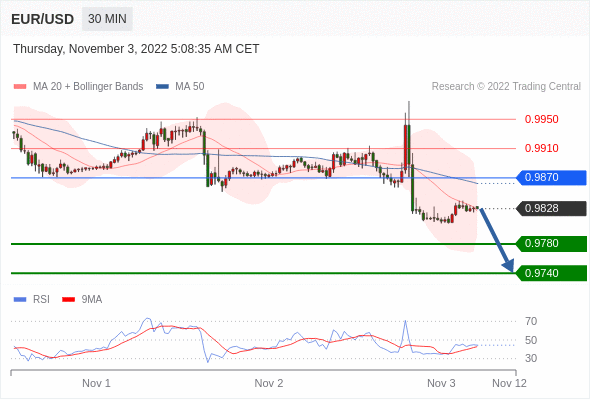Click the 'Research © 2022 Trading Central' credit
590x400 pixels.
coord(506,87)
